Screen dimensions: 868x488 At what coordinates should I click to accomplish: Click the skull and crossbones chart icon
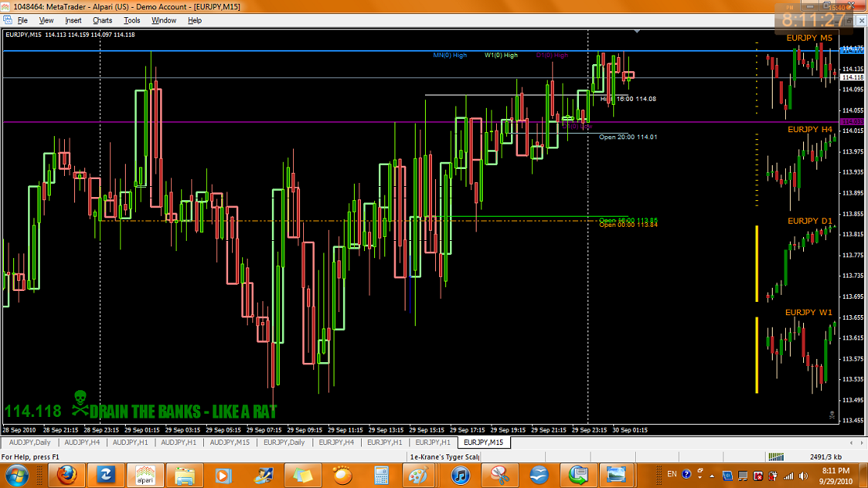(80, 403)
